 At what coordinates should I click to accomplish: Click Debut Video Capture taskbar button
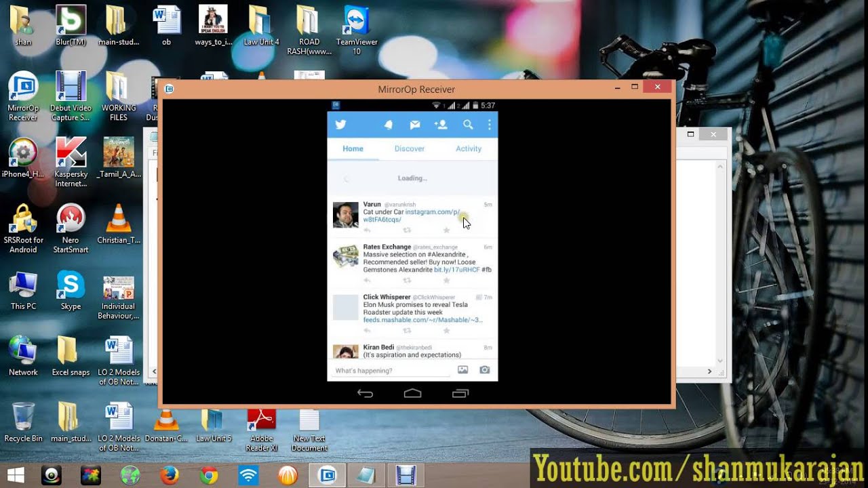pos(406,475)
